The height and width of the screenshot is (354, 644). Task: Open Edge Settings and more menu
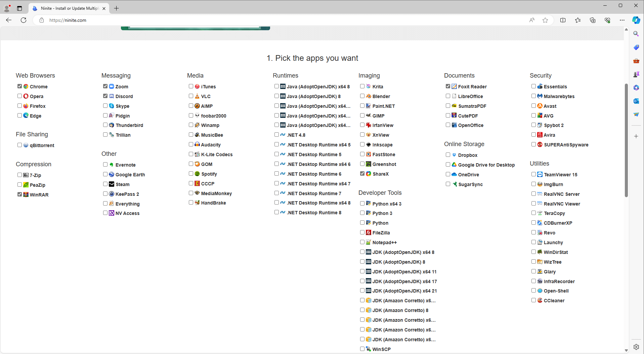pos(622,20)
